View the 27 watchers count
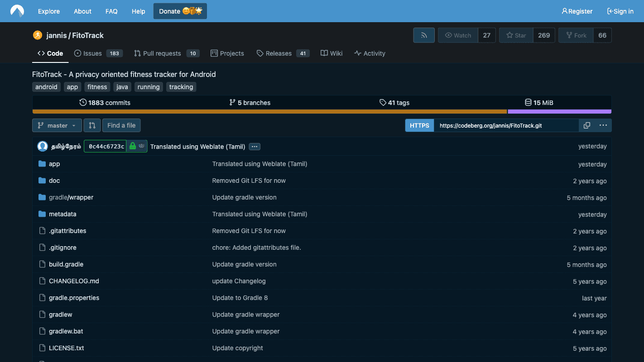Screen dimensions: 644x362 click(x=487, y=35)
